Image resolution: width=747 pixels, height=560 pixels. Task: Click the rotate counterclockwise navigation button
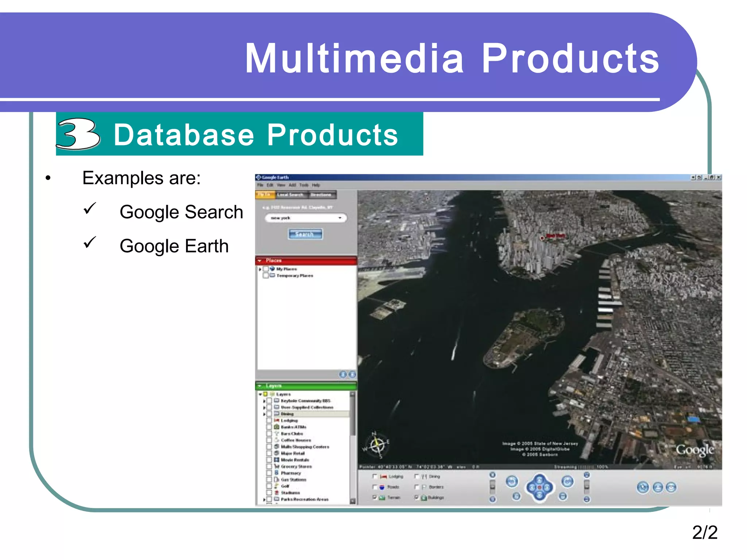coord(512,482)
